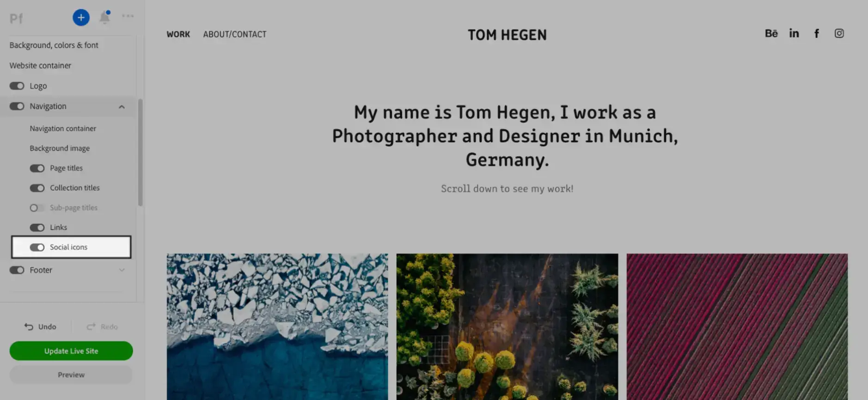Image resolution: width=868 pixels, height=400 pixels.
Task: Open the three-dots more options menu
Action: [x=128, y=16]
